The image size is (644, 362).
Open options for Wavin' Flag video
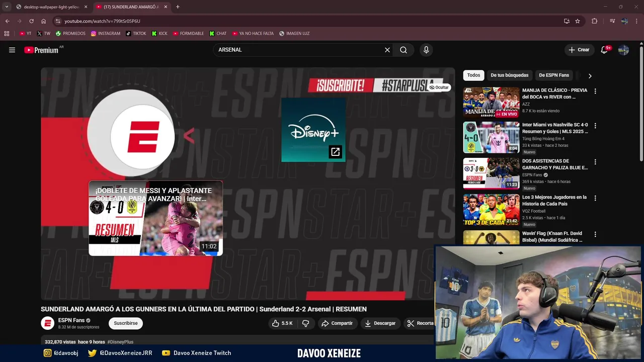tap(595, 234)
